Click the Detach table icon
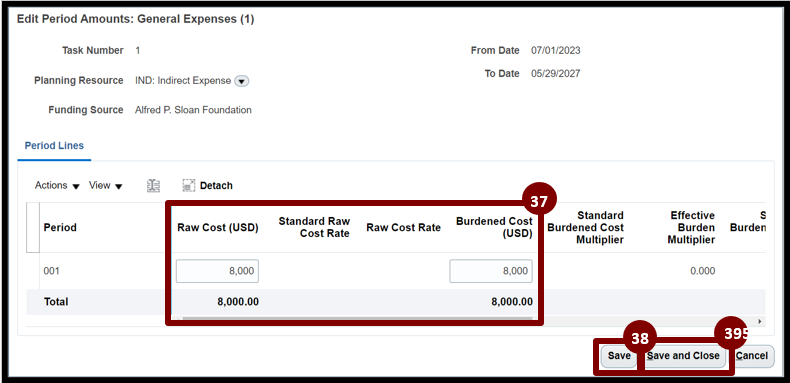 (x=188, y=186)
